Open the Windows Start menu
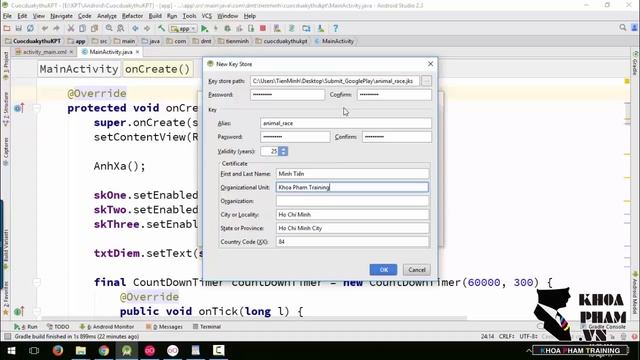The width and height of the screenshot is (640, 360). tap(11, 351)
